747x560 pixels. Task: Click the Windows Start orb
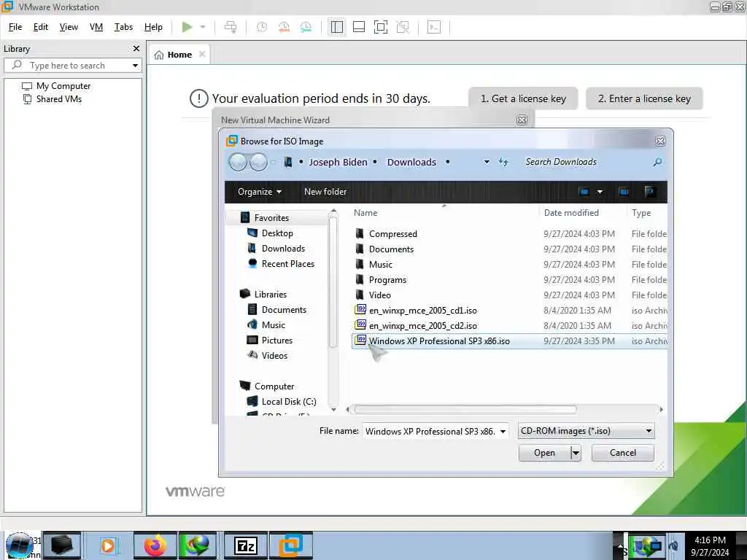(19, 545)
